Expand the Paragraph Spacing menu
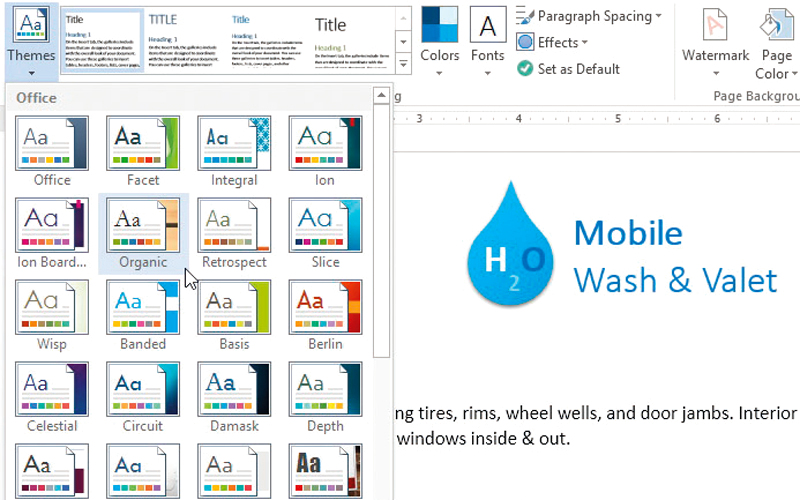 point(590,16)
